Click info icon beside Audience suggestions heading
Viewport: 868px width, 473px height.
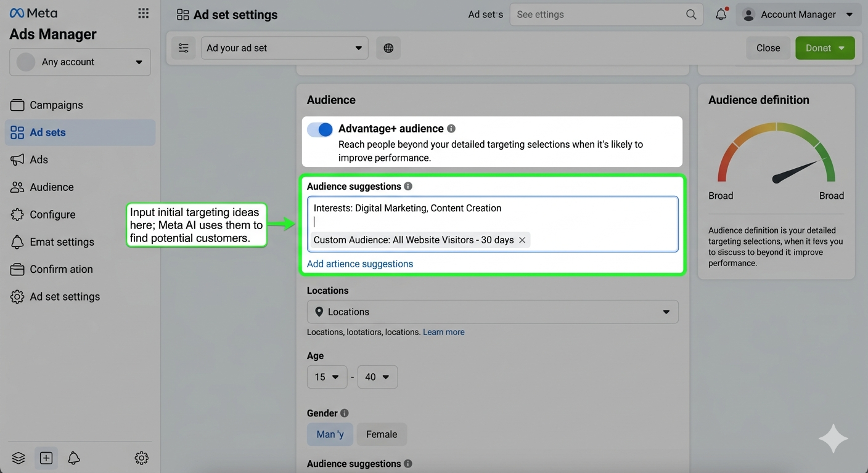coord(408,186)
